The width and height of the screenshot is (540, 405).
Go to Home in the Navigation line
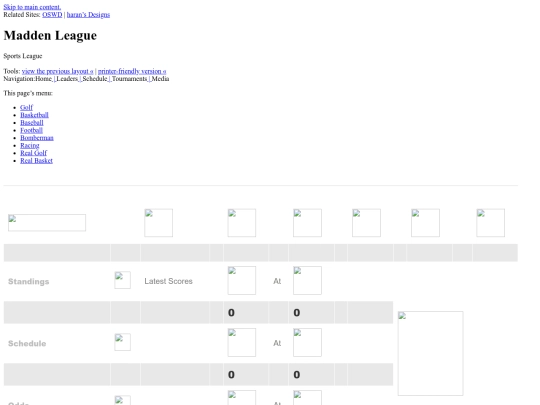pyautogui.click(x=43, y=79)
